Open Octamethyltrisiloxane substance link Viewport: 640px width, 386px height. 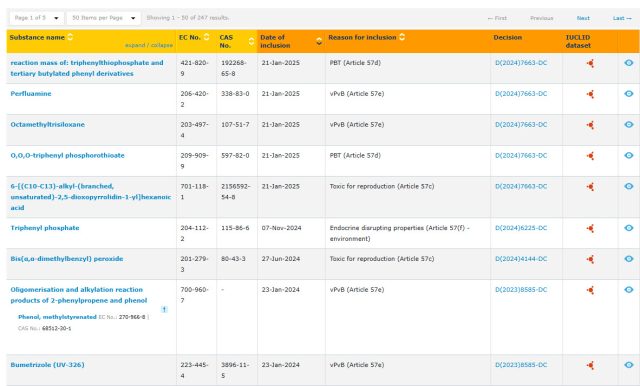click(x=48, y=124)
